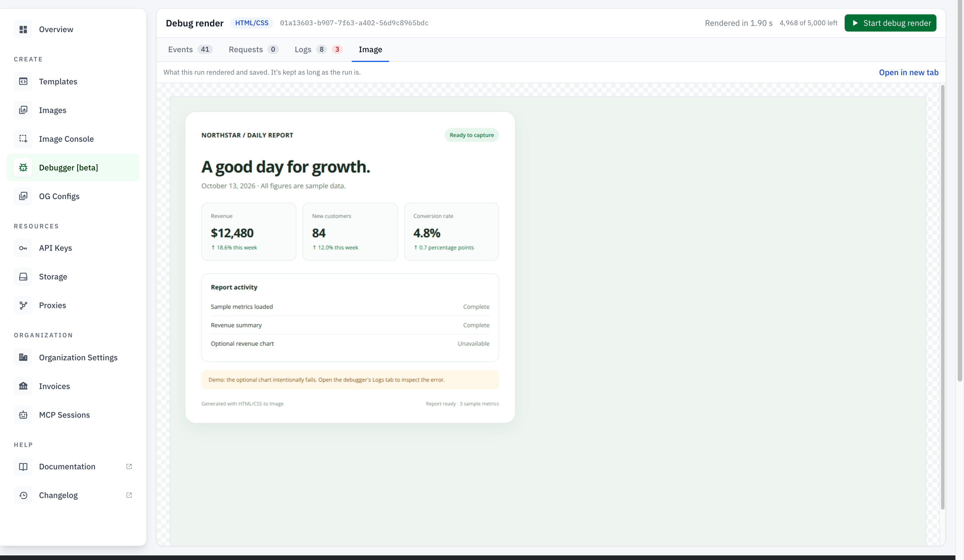Click the "Unavailable" status text
964x560 pixels.
(473, 343)
